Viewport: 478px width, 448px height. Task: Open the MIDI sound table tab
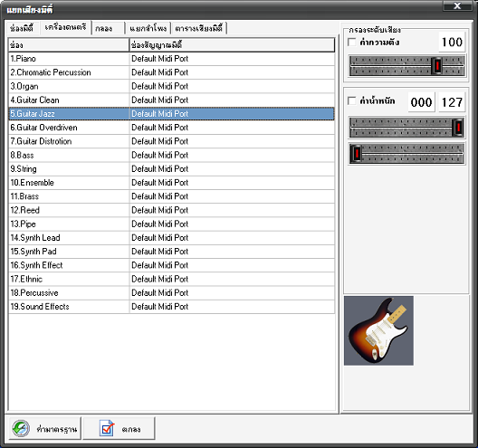coord(199,29)
